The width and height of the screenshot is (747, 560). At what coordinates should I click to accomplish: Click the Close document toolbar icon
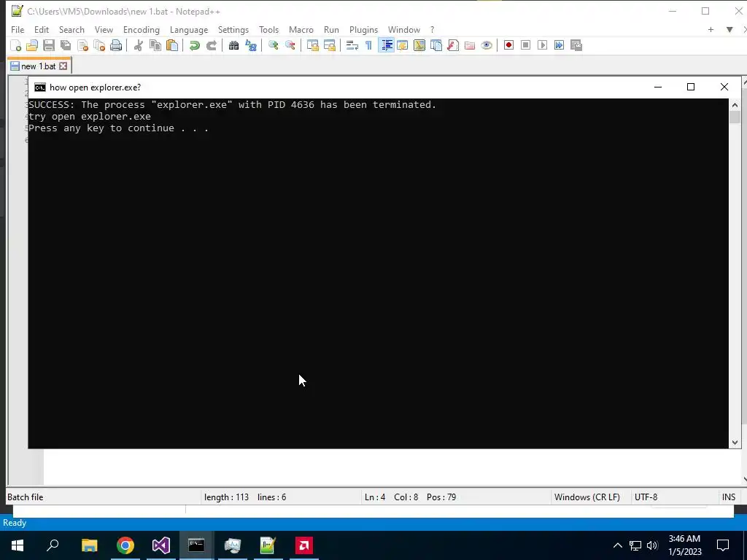(x=82, y=45)
